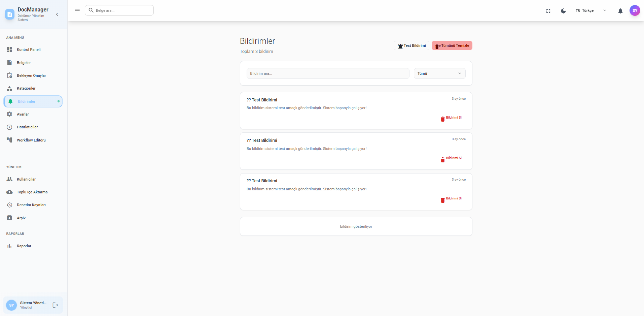The height and width of the screenshot is (316, 644).
Task: Open Denetim Kayıtları audit logs
Action: pos(31,205)
